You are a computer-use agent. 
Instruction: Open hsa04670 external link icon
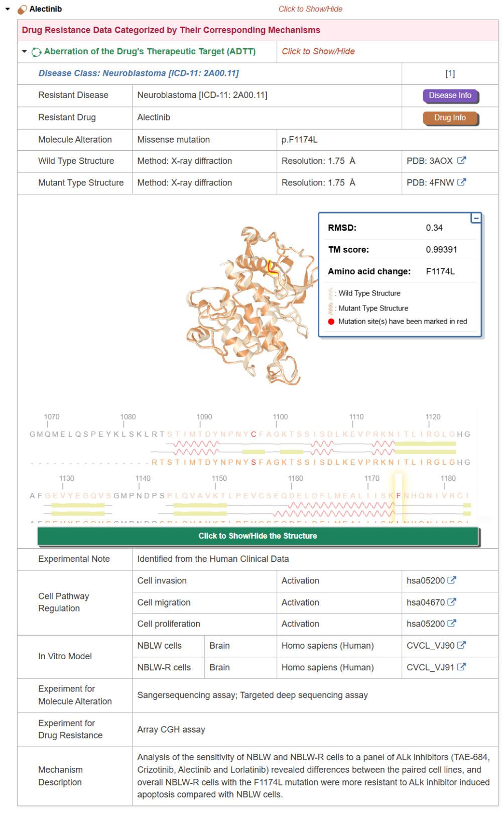452,601
